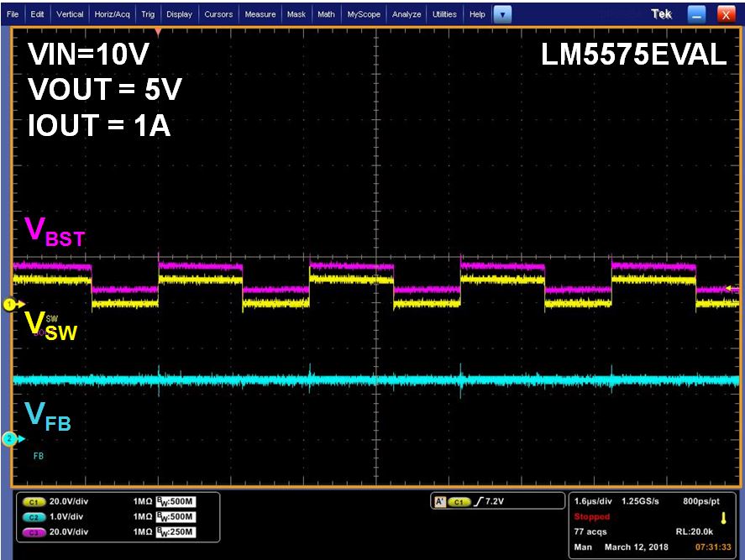Image resolution: width=745 pixels, height=560 pixels.
Task: Open the Analyze menu
Action: click(x=407, y=14)
